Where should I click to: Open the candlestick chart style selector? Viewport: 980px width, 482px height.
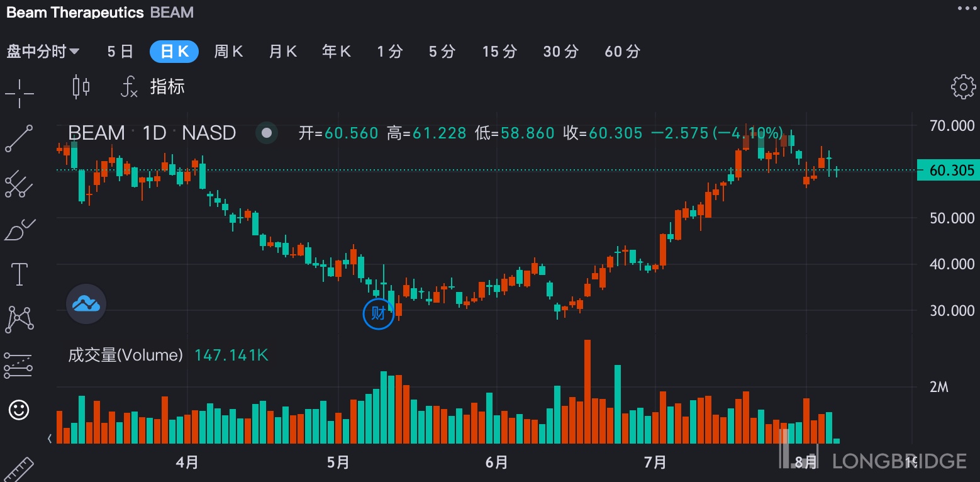pyautogui.click(x=81, y=87)
